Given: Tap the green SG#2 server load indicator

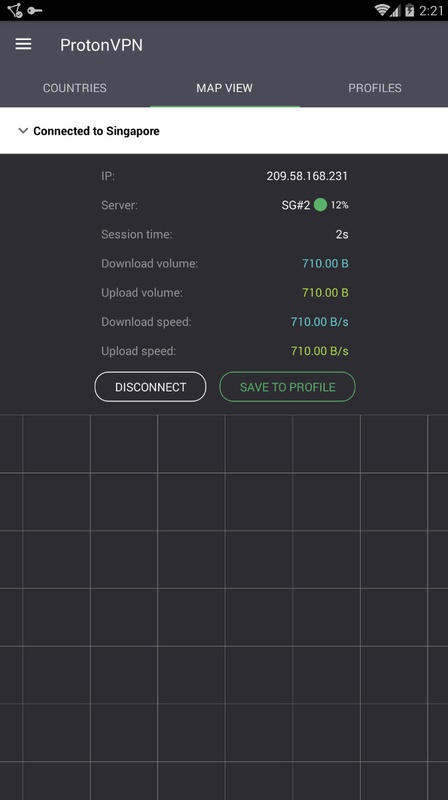Looking at the screenshot, I should point(320,205).
